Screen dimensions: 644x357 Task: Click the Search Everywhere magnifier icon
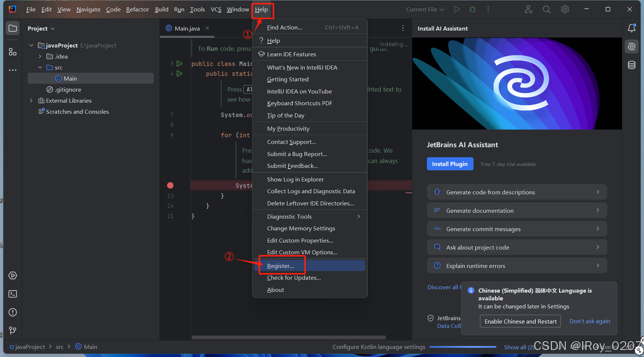coord(547,9)
